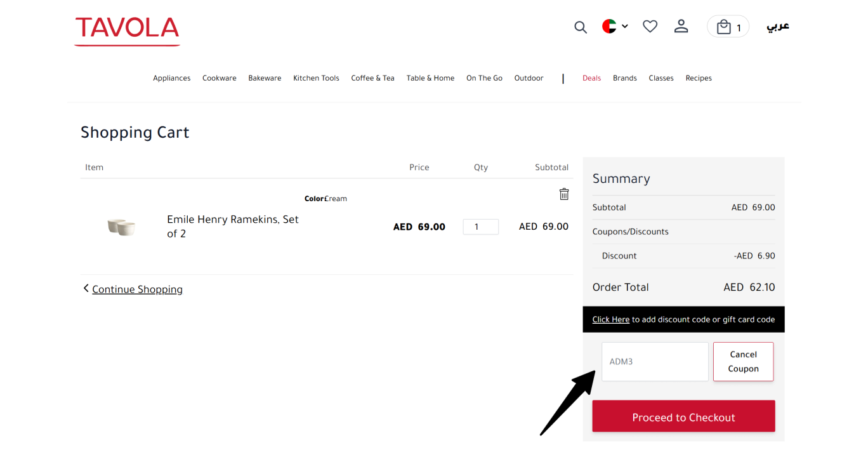Click the back chevron beside Continue Shopping
Screen dimensions: 868x457
point(86,288)
